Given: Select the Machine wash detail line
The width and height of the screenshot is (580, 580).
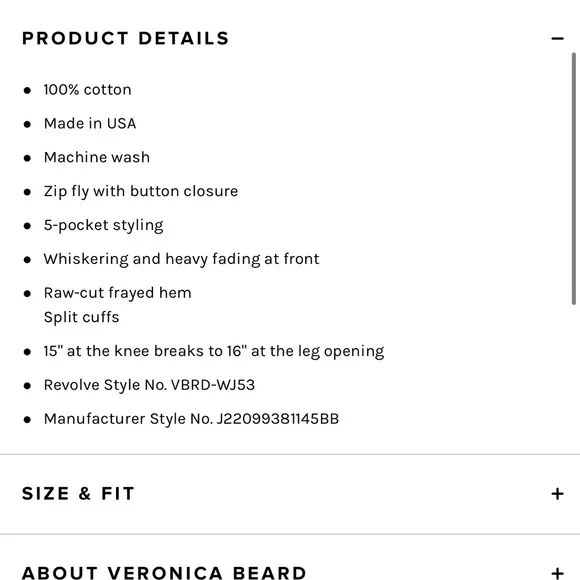Looking at the screenshot, I should (97, 158).
